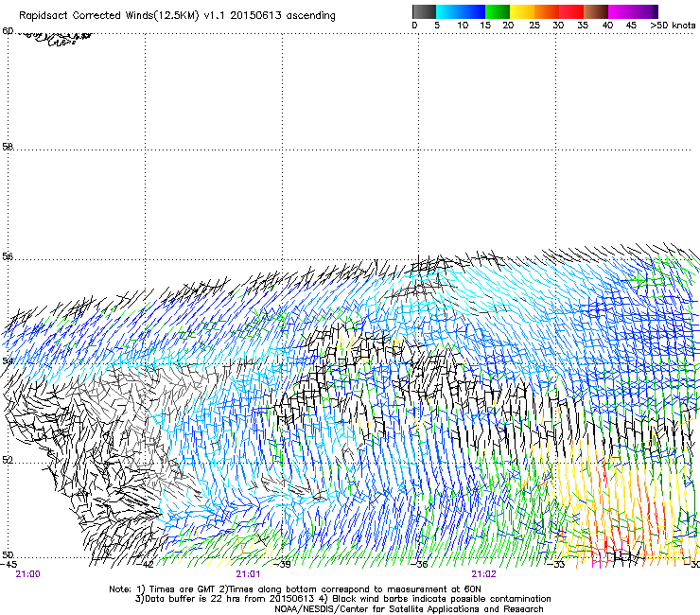Click the latitude label '56'
Screen dimensions: 700x615
coord(8,256)
